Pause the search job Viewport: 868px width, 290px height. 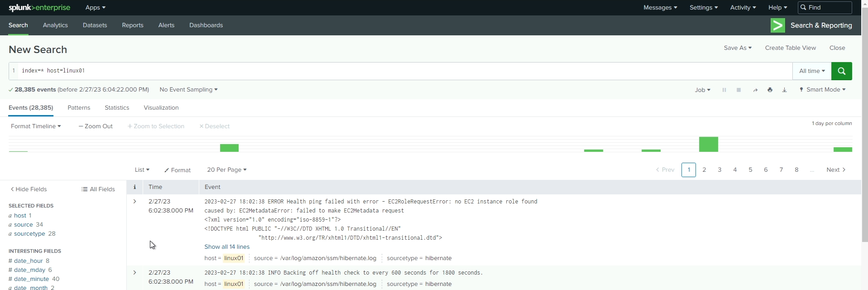pos(724,90)
